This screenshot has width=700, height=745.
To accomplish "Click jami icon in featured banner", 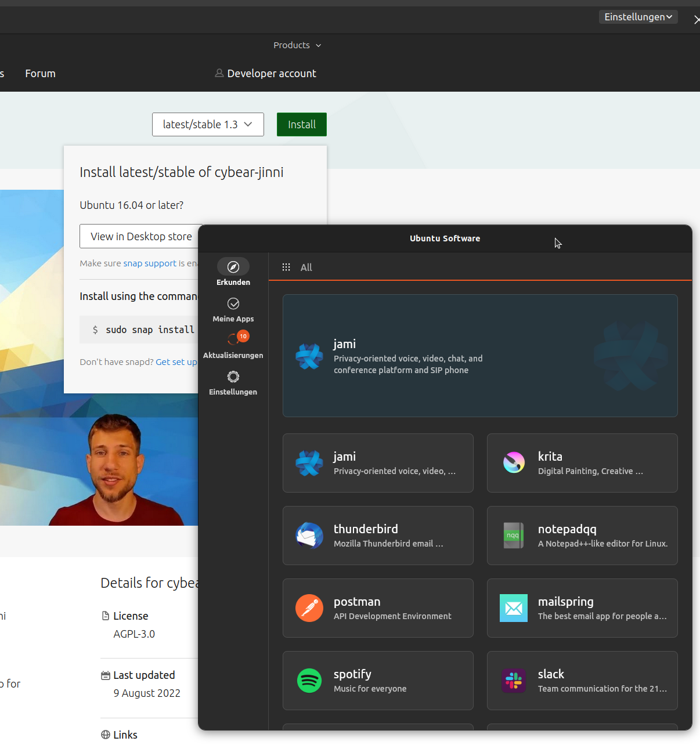I will pos(309,356).
